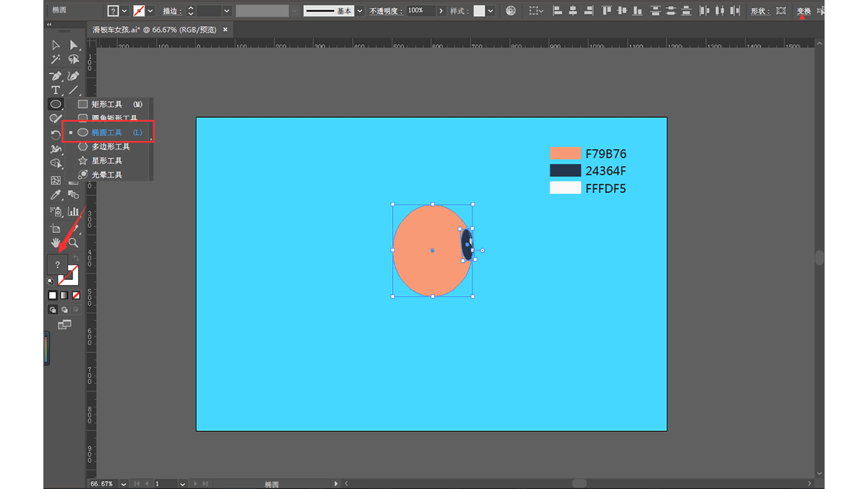Open artboard number dropdown
Screen dimensions: 868x489
181,483
